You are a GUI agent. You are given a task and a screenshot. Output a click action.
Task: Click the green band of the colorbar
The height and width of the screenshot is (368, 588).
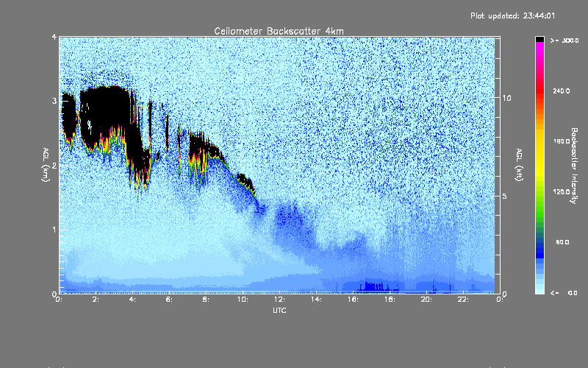pyautogui.click(x=539, y=207)
